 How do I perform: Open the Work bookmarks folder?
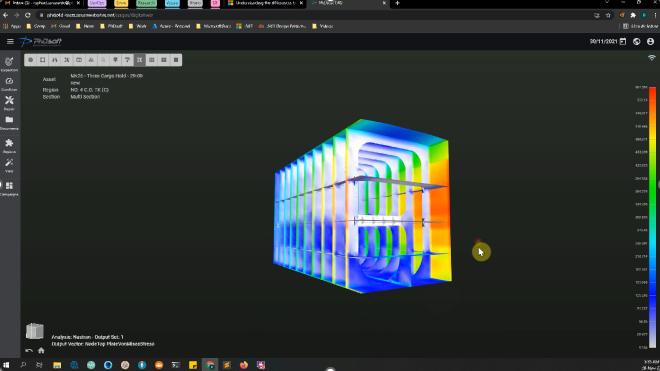point(138,26)
